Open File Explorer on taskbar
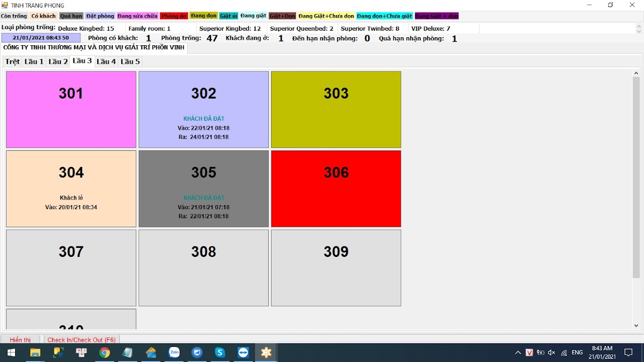This screenshot has width=644, height=362. point(35,352)
